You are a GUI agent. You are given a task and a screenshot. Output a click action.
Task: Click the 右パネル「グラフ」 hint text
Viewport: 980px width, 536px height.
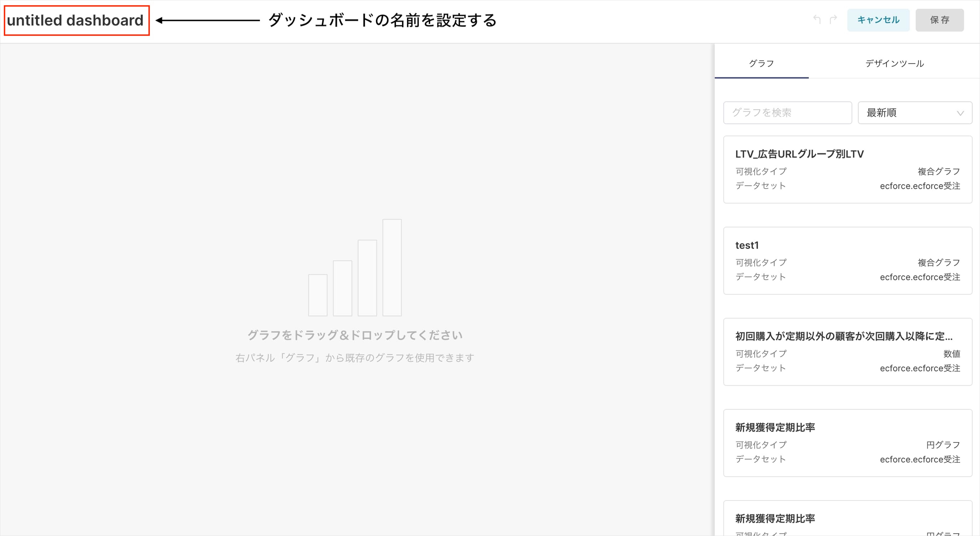[355, 357]
